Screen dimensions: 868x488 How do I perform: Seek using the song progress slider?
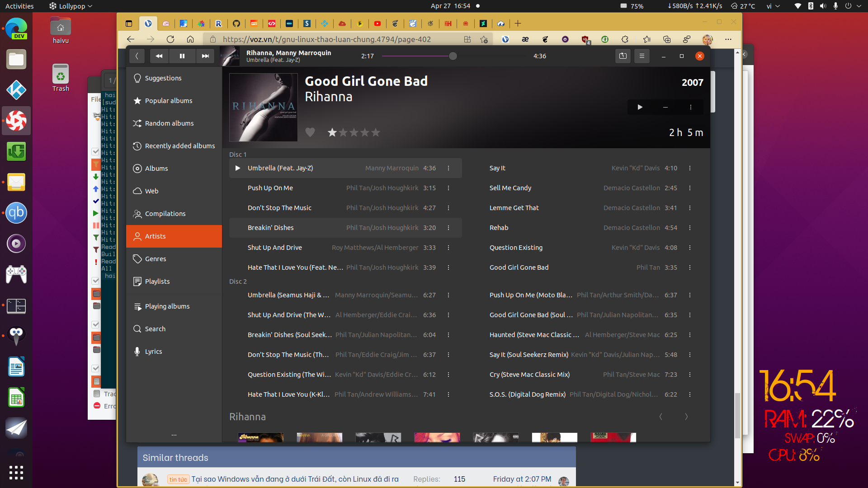[454, 56]
